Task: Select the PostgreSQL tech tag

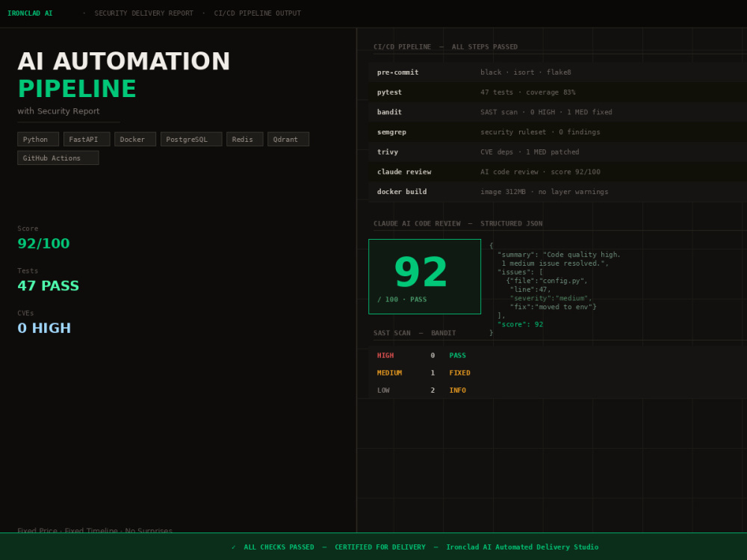Action: tap(191, 139)
